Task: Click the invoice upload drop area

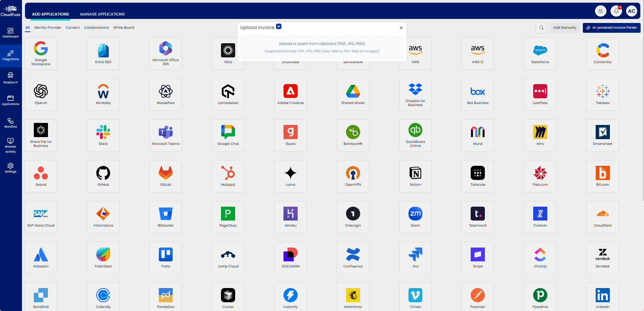Action: [322, 47]
